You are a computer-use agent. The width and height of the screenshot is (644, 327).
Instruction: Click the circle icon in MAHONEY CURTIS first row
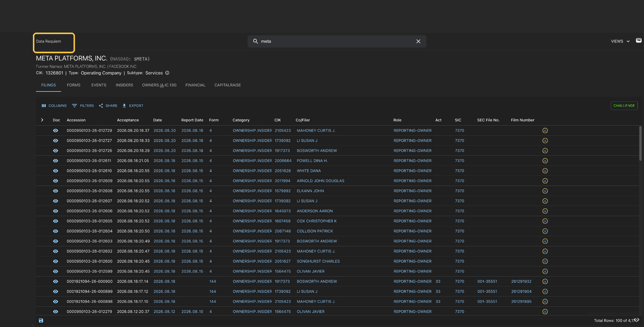pos(545,131)
